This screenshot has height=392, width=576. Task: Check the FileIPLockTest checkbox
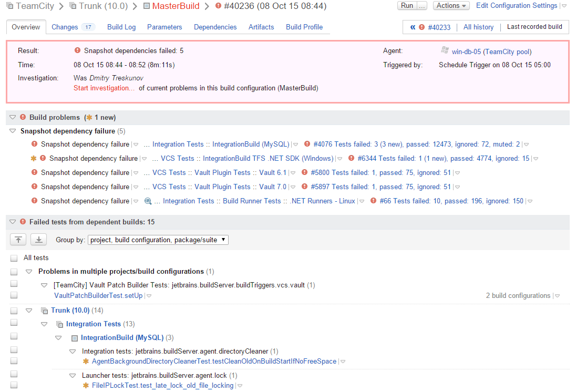14,385
